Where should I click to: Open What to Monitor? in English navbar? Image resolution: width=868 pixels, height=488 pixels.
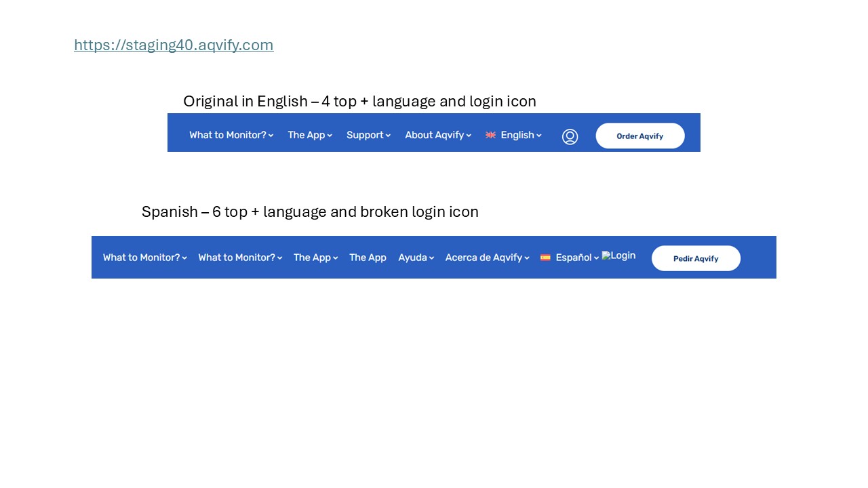point(231,135)
